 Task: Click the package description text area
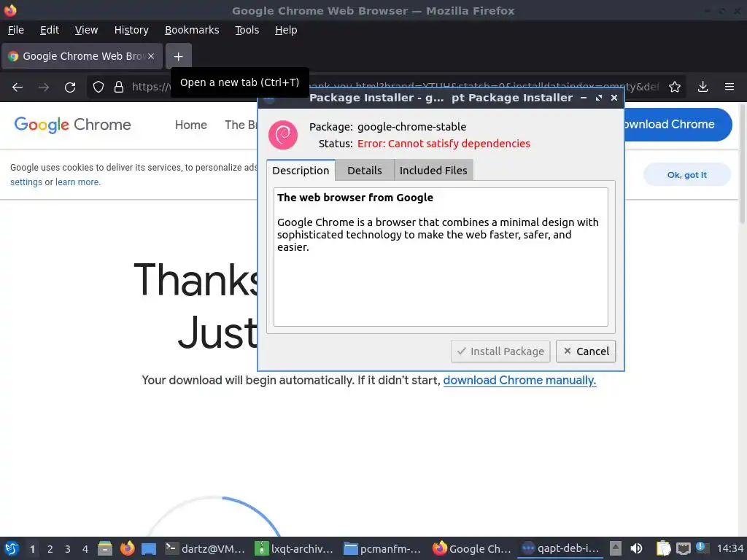[441, 257]
